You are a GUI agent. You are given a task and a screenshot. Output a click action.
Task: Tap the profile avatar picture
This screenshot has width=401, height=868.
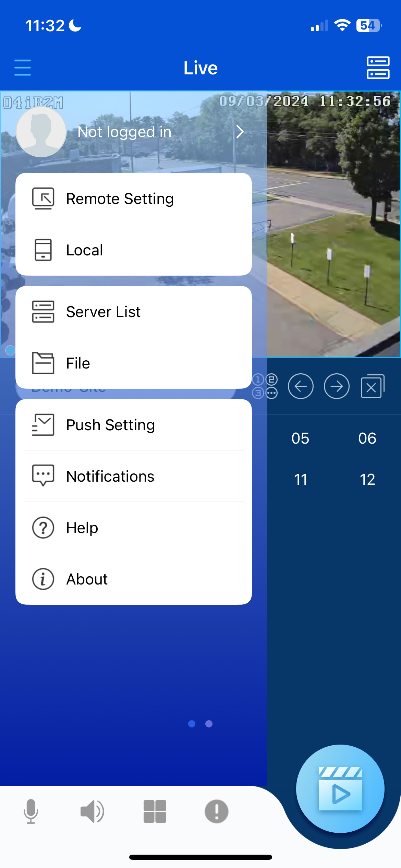pos(41,132)
